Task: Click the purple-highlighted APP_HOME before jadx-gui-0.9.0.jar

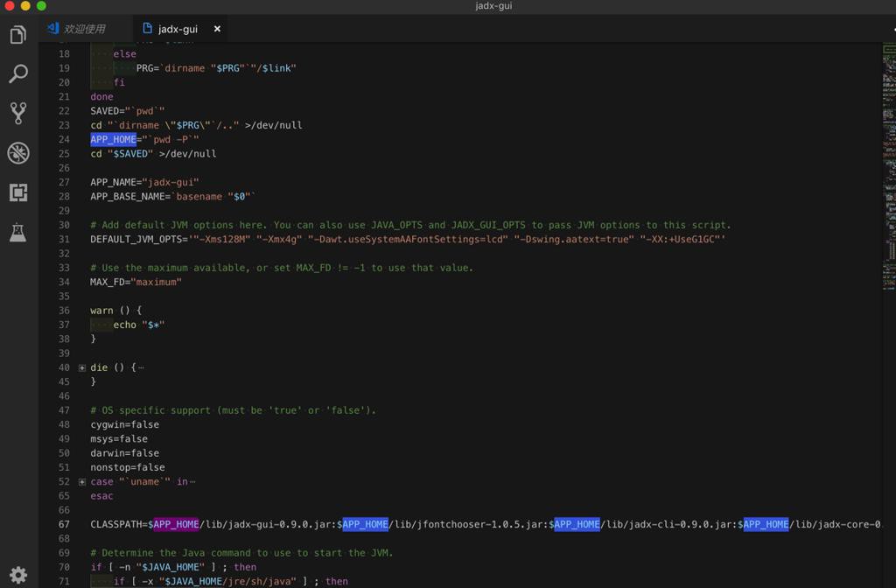Action: coord(176,524)
